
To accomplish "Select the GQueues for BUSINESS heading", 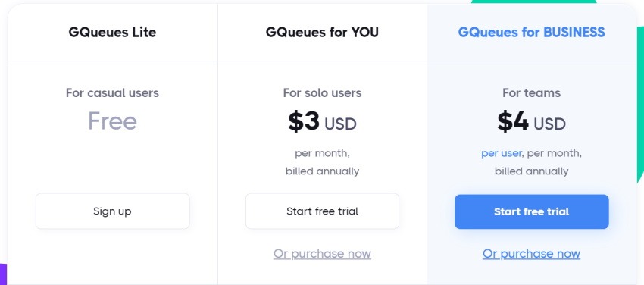I will (x=531, y=32).
